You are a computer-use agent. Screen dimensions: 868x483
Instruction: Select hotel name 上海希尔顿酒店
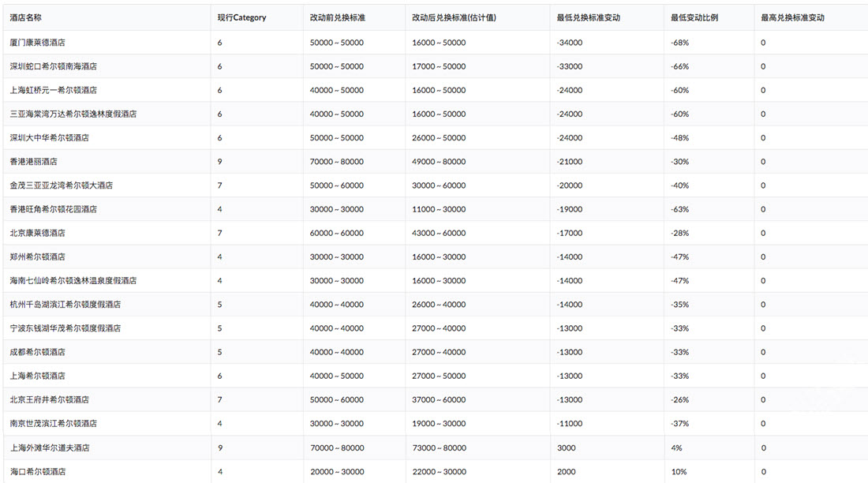point(37,376)
